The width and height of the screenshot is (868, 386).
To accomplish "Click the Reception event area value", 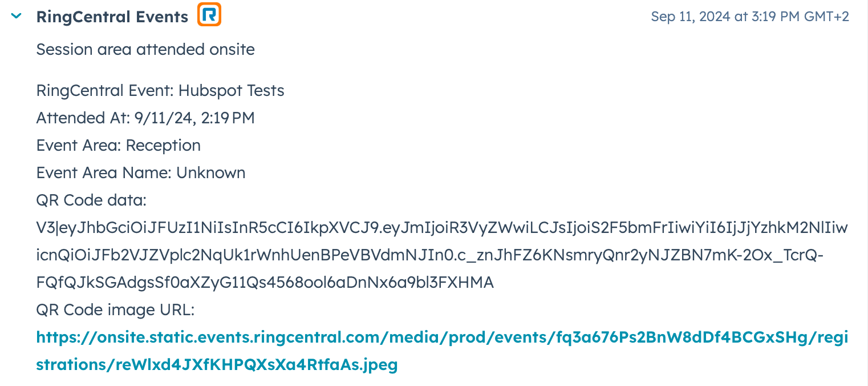I will (x=163, y=146).
